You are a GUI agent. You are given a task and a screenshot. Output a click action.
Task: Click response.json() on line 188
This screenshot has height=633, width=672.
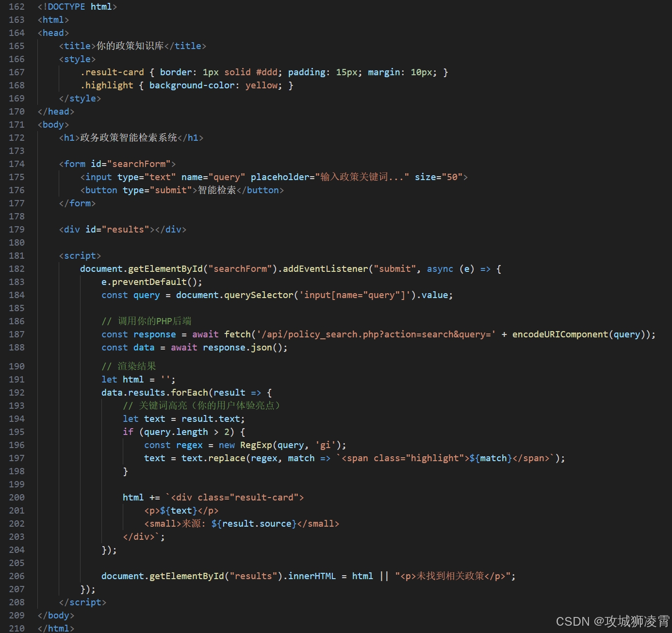pyautogui.click(x=243, y=348)
